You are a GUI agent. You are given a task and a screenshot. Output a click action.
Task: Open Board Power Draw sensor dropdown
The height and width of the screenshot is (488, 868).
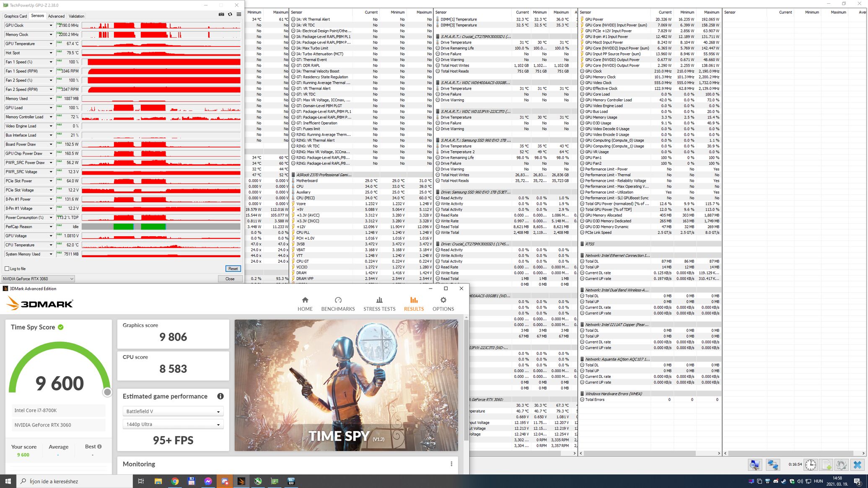coord(51,145)
